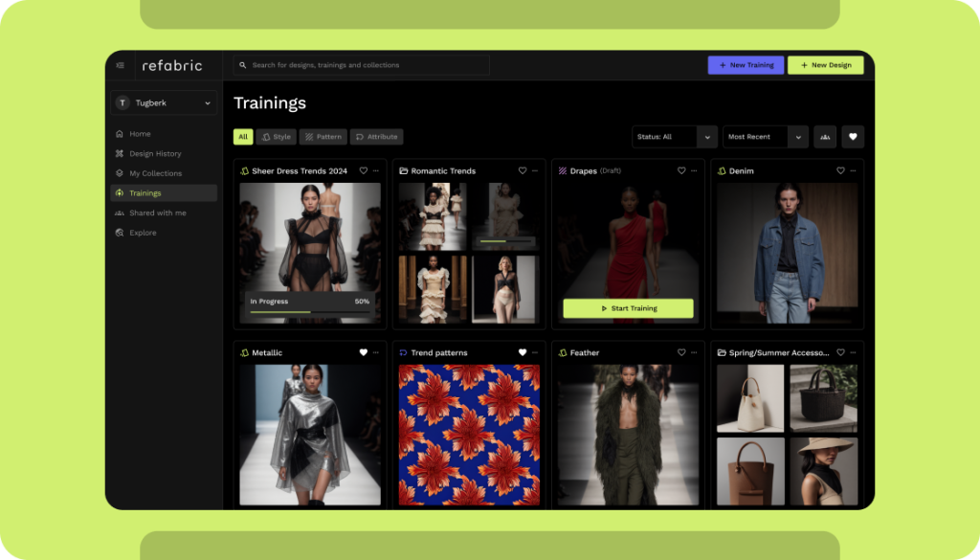Open the Metallic runway thumbnail
Viewport: 980px width, 560px height.
point(310,435)
